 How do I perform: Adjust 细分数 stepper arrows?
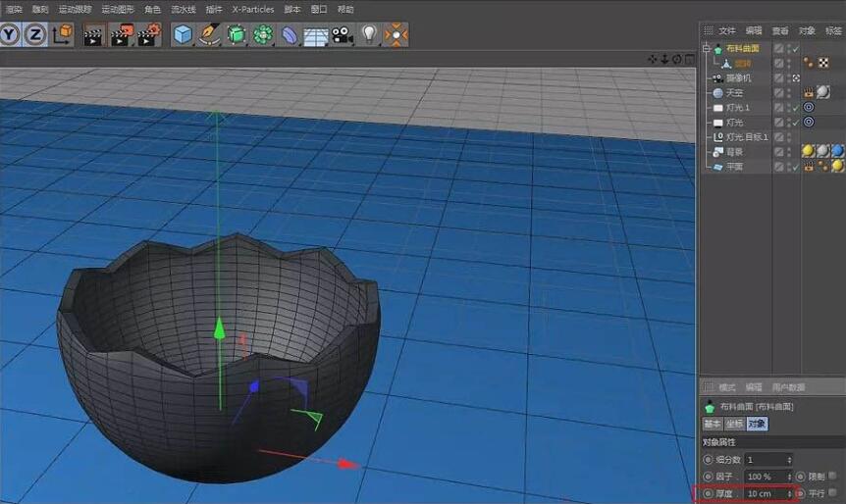[789, 460]
